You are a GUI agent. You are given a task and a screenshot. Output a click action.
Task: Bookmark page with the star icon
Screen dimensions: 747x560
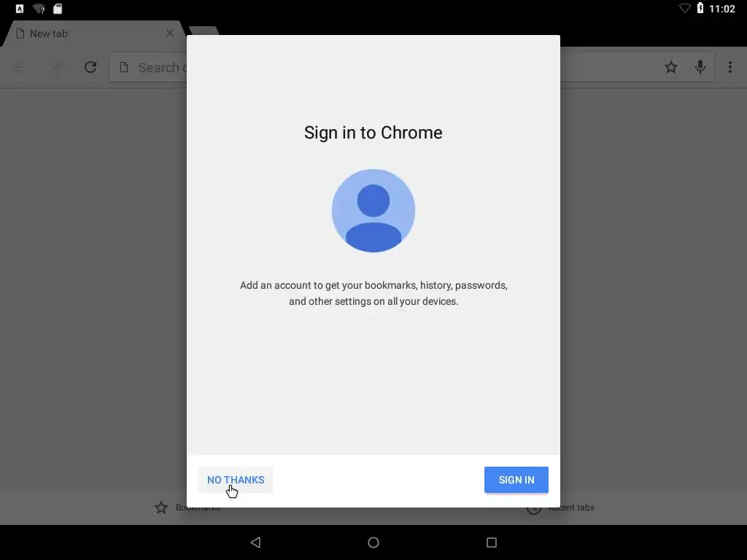(671, 67)
